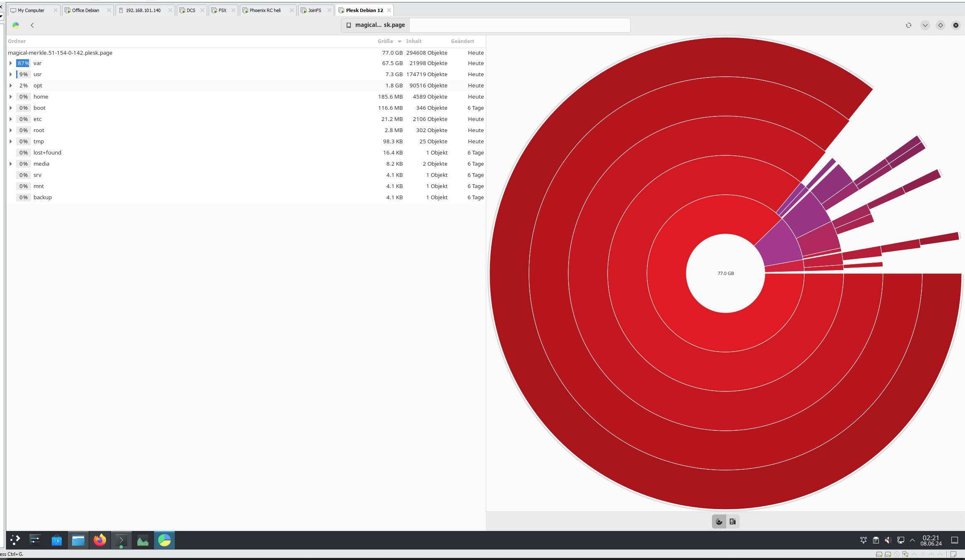The image size is (965, 560).
Task: Switch to the My Computer tab
Action: [34, 10]
